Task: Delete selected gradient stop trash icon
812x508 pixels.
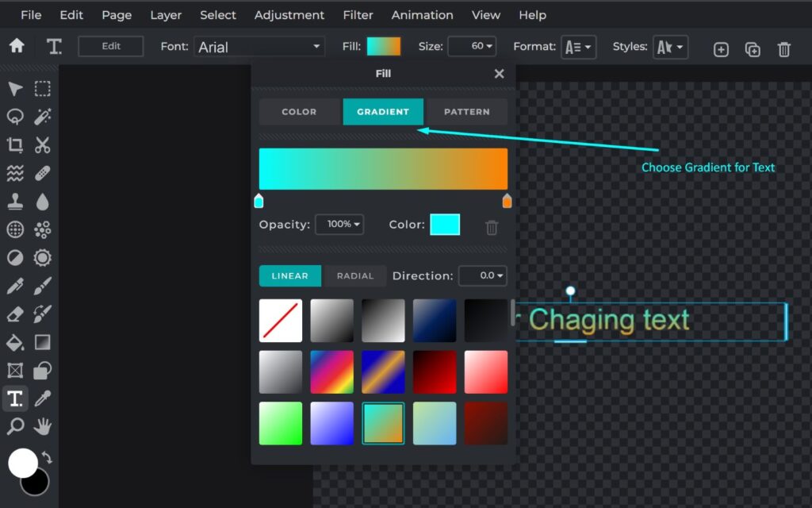Action: 492,227
